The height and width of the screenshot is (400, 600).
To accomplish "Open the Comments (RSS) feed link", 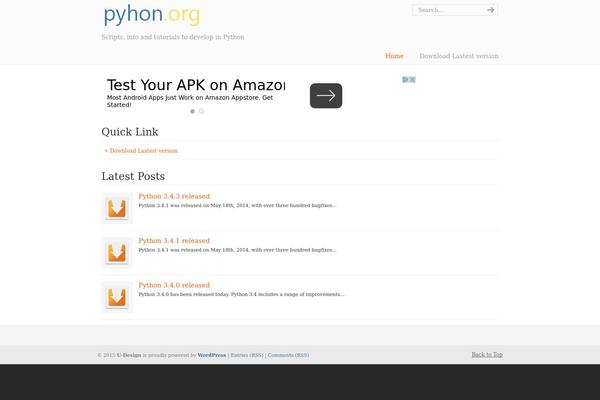I will 288,355.
